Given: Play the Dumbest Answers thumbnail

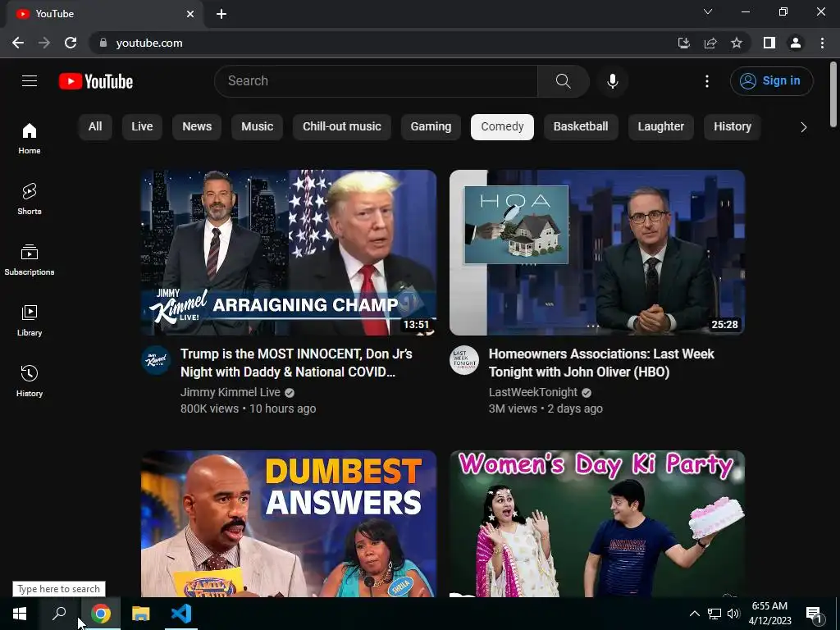Looking at the screenshot, I should point(288,523).
